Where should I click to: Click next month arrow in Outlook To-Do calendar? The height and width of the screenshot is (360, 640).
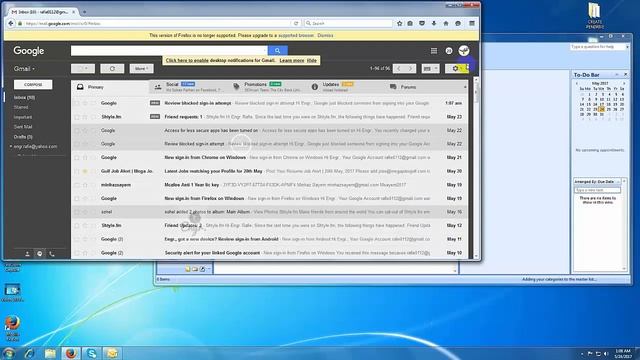[x=624, y=83]
